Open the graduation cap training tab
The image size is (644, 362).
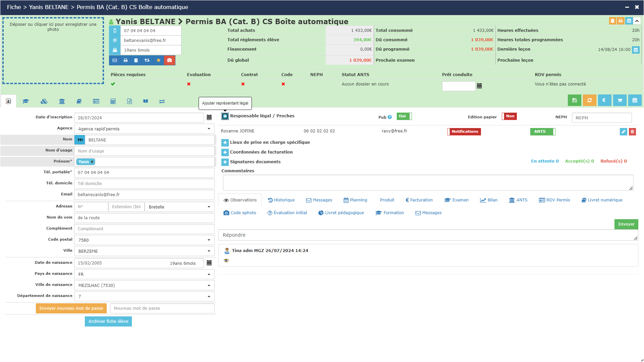[26, 101]
